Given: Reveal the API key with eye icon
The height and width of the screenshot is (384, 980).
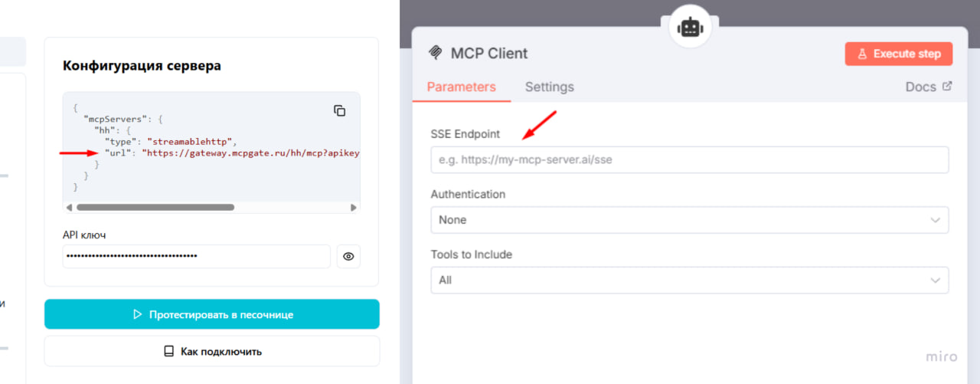Looking at the screenshot, I should pyautogui.click(x=348, y=257).
